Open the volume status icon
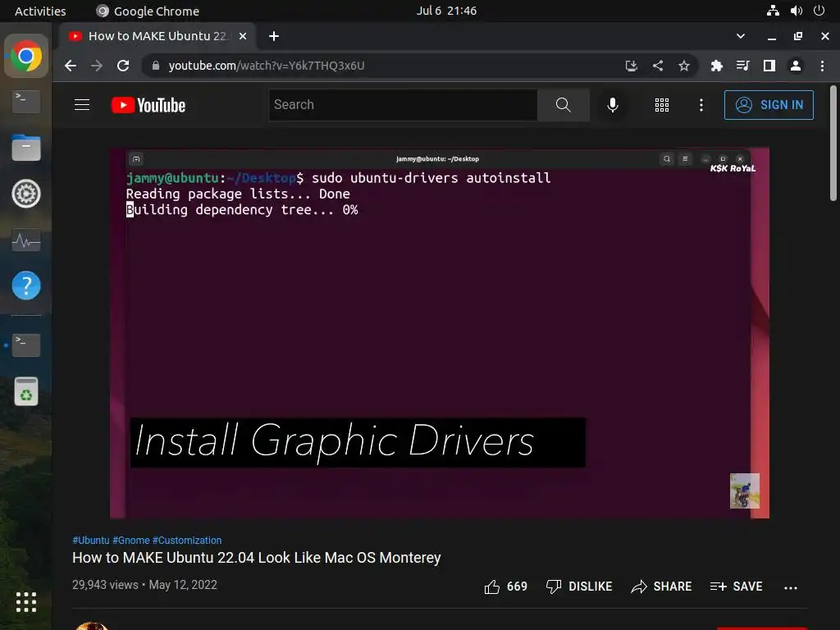 click(x=796, y=11)
